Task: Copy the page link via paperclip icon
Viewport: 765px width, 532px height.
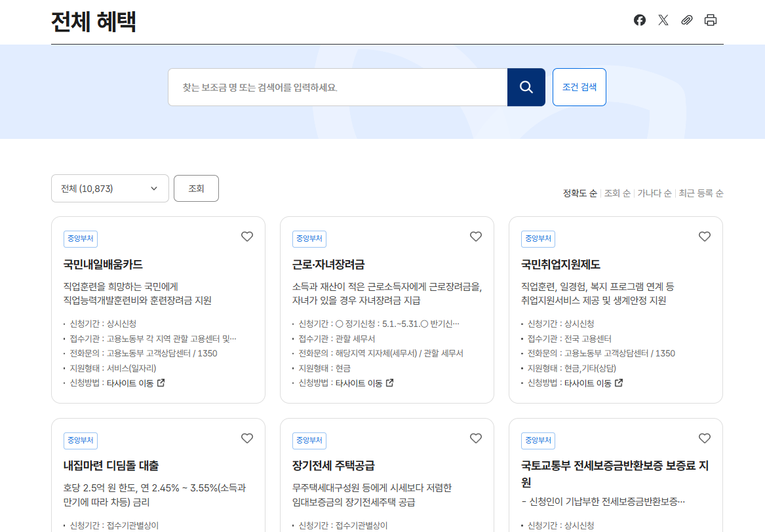Action: click(687, 20)
